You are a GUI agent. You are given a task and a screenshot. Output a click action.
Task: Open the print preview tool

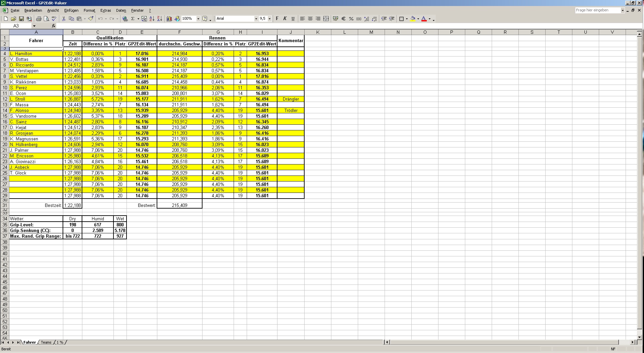(x=47, y=19)
